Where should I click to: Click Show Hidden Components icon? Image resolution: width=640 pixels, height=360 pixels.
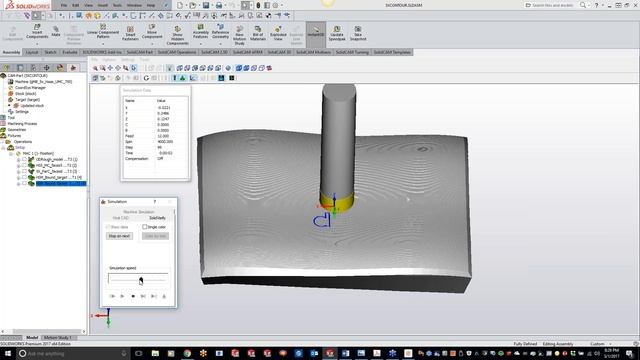coord(178,29)
